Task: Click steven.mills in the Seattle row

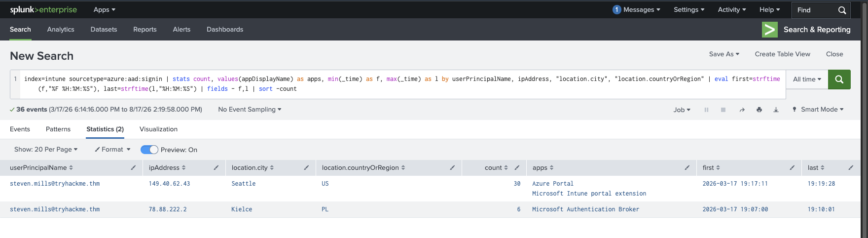Action: (55, 184)
